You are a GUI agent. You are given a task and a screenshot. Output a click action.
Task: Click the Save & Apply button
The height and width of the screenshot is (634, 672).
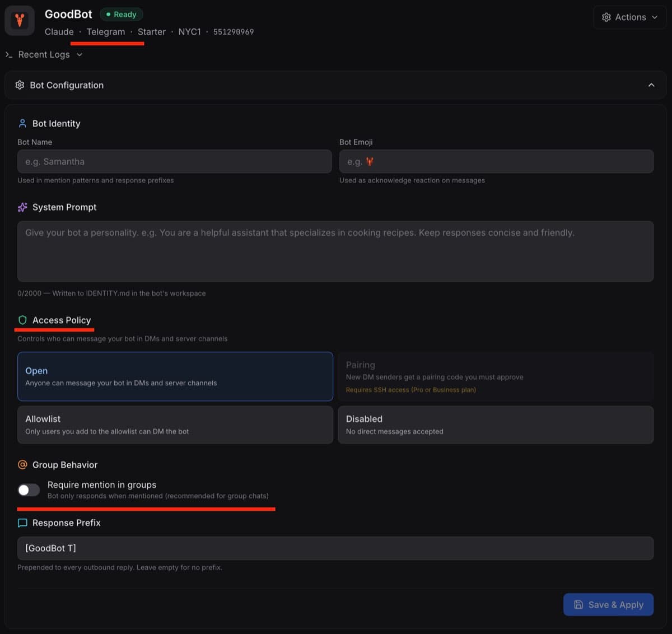[608, 604]
